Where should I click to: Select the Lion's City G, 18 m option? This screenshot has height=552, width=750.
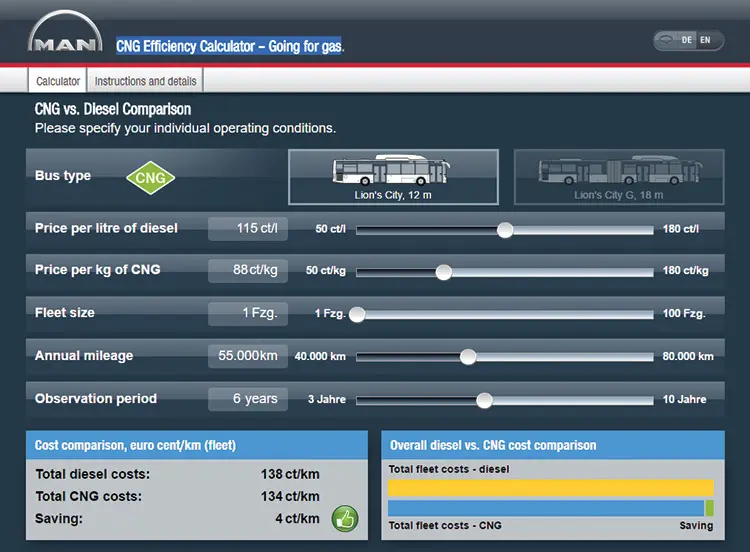tap(619, 177)
